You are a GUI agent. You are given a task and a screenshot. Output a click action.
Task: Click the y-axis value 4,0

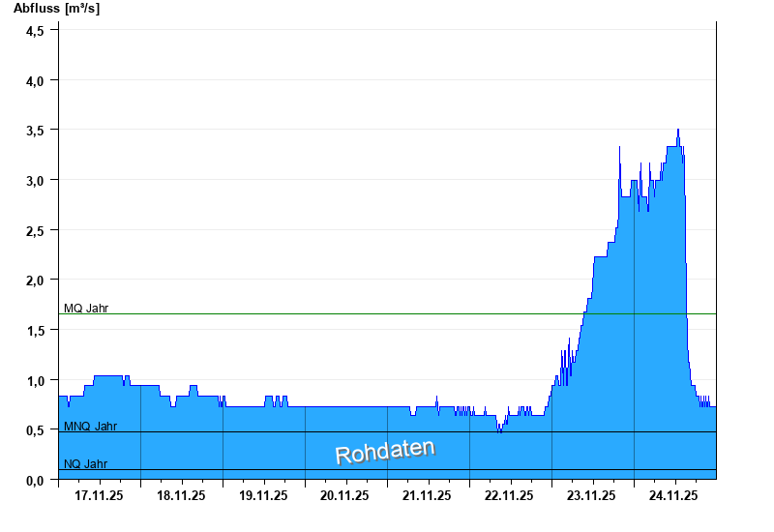(35, 81)
